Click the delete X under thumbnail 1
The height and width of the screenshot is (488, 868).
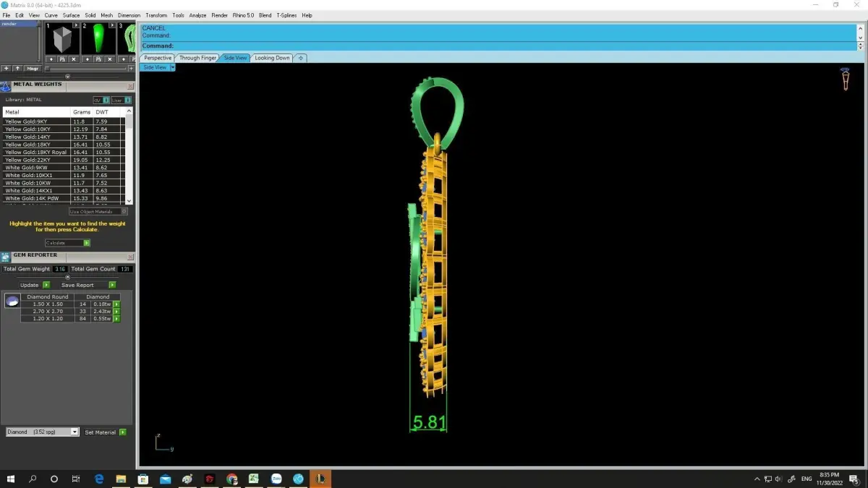(74, 59)
